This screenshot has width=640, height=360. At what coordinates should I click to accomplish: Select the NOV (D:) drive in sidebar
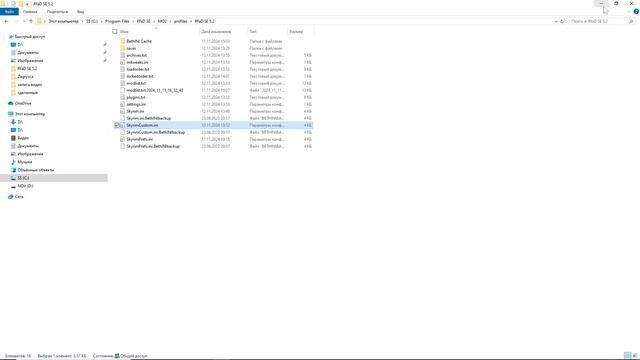(x=25, y=186)
